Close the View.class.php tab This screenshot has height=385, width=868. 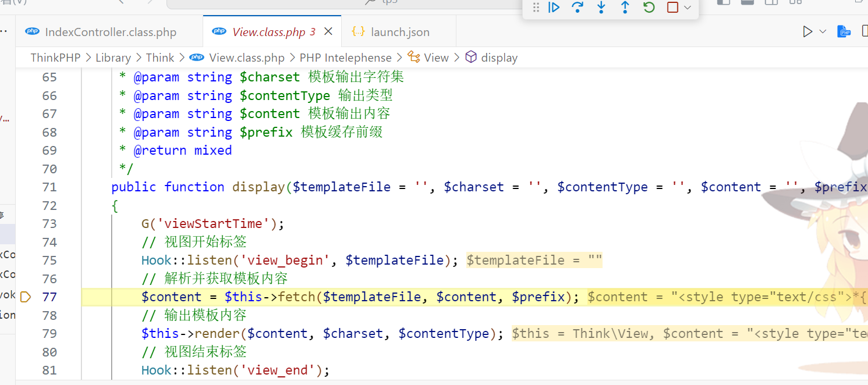328,31
